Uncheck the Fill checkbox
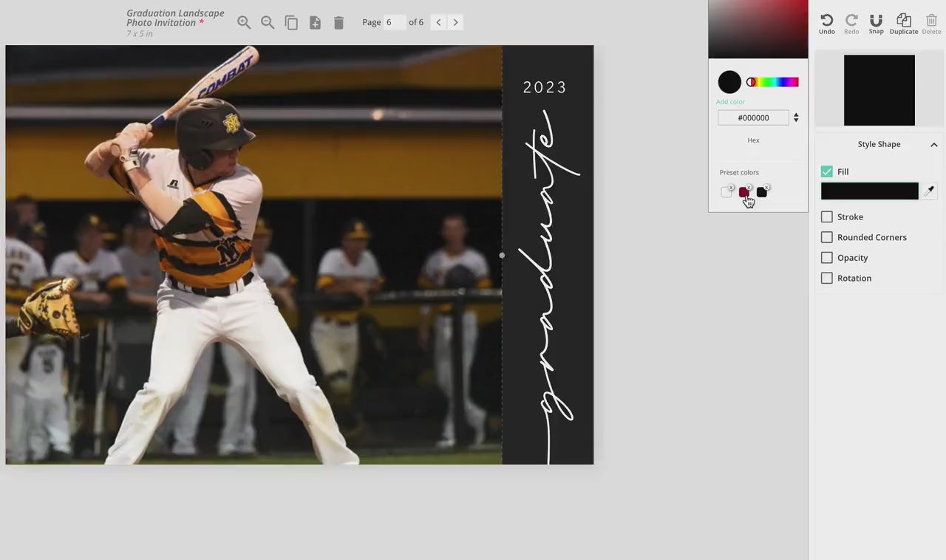 point(827,171)
